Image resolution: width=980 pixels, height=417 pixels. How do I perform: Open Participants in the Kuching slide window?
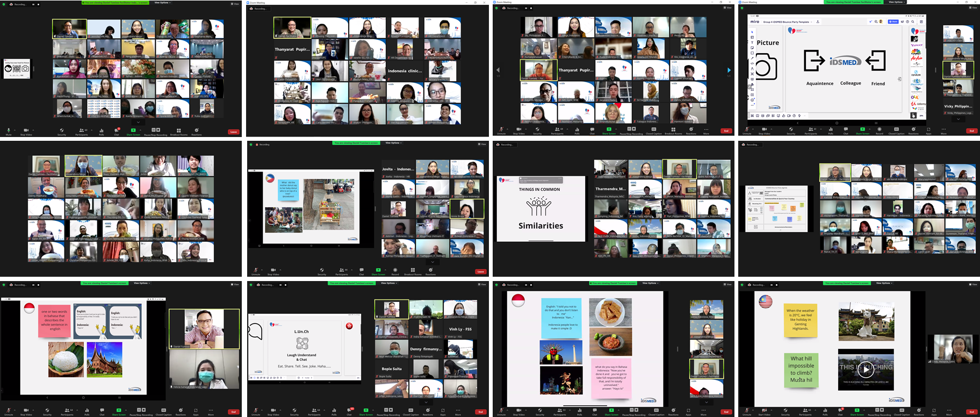coord(805,412)
